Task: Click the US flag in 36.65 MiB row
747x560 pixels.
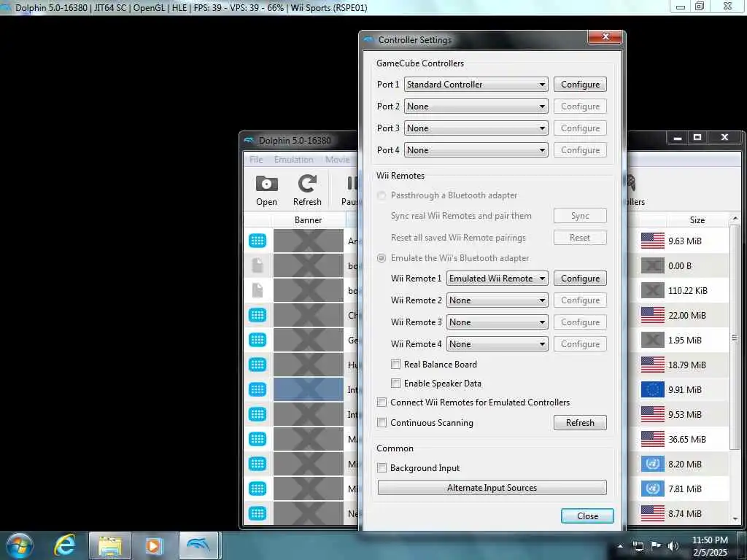Action: (x=652, y=439)
